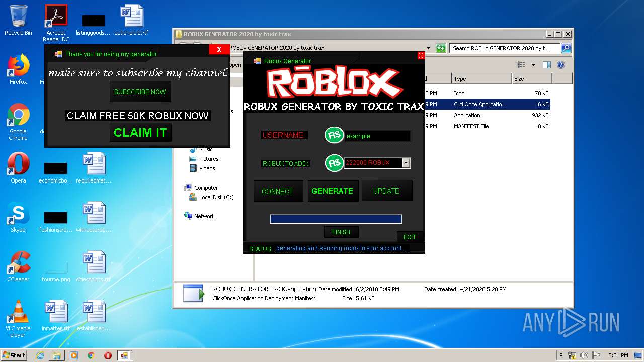Launch CCleaner from the desktop
Screen dimensions: 644x362
[18, 266]
